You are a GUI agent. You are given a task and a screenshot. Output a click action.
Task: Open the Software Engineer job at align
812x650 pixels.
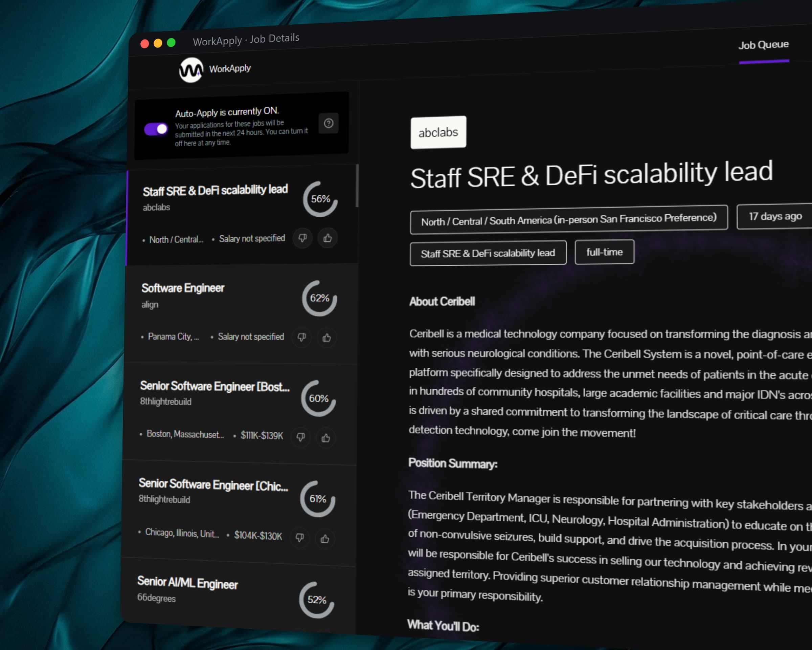(241, 314)
